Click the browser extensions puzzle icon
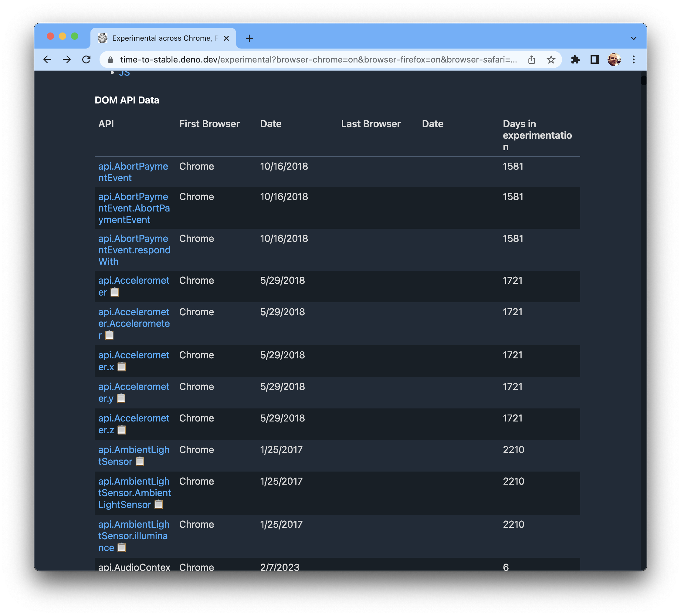The image size is (681, 616). coord(574,59)
